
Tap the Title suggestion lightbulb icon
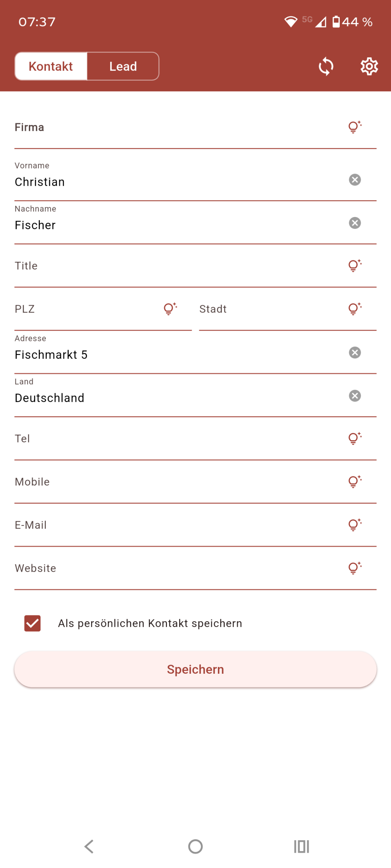pyautogui.click(x=355, y=265)
